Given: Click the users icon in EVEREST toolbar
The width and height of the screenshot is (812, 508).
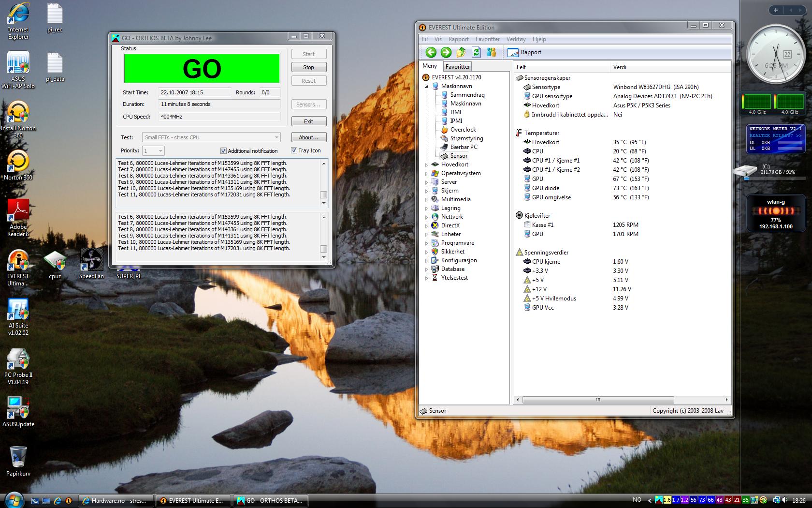Looking at the screenshot, I should (x=492, y=52).
